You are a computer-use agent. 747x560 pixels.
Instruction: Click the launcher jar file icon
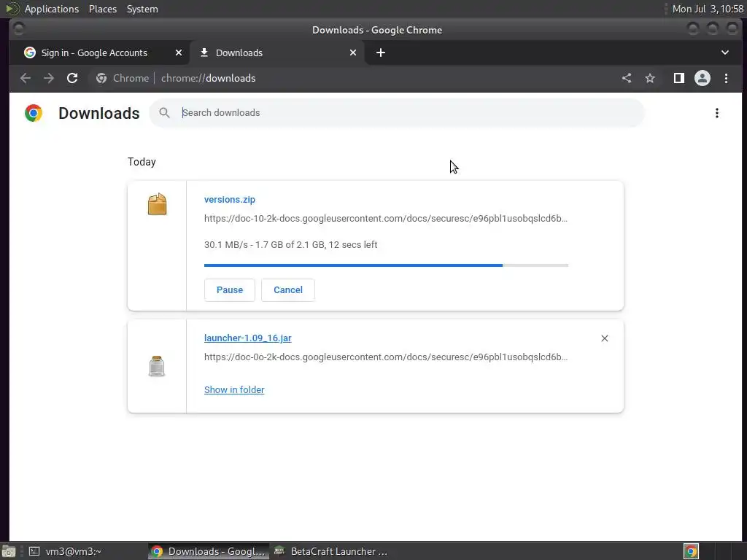coord(157,366)
